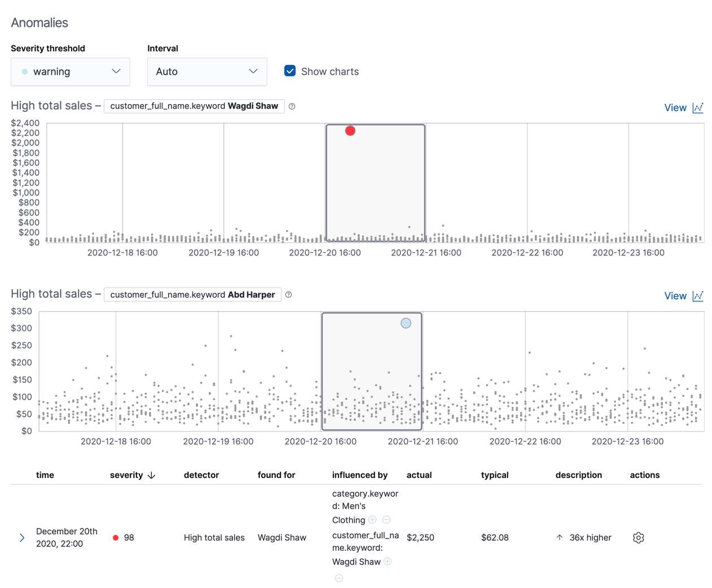Exclude Men's Clothing with the minus icon

pyautogui.click(x=386, y=520)
